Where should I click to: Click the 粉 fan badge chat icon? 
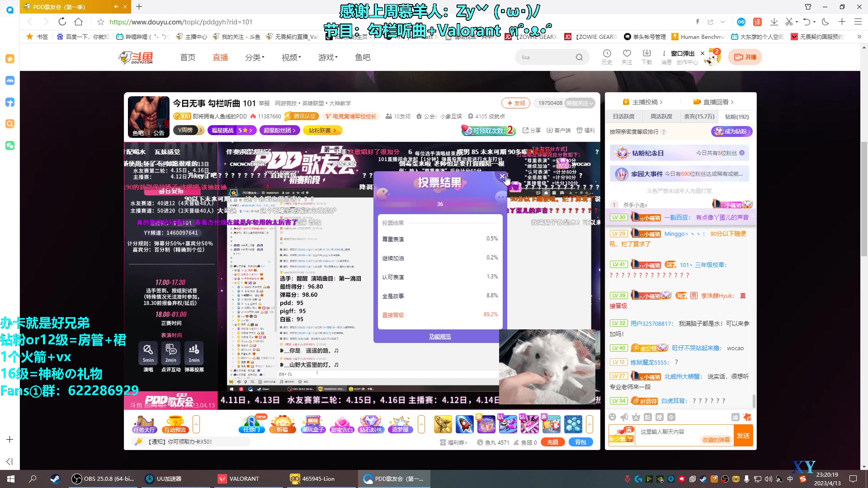(x=648, y=417)
